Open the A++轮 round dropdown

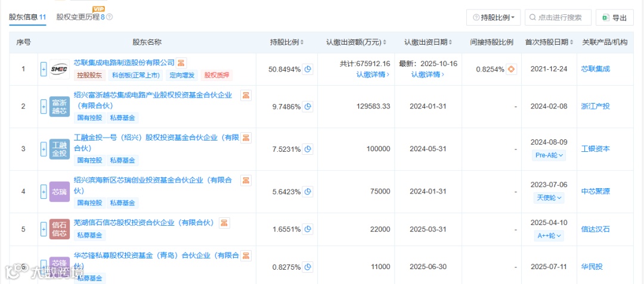[549, 236]
